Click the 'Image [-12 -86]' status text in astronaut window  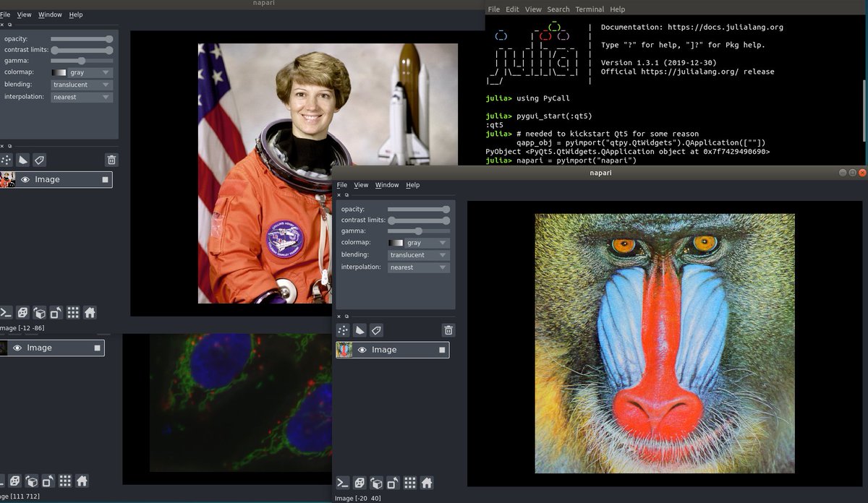click(x=21, y=328)
